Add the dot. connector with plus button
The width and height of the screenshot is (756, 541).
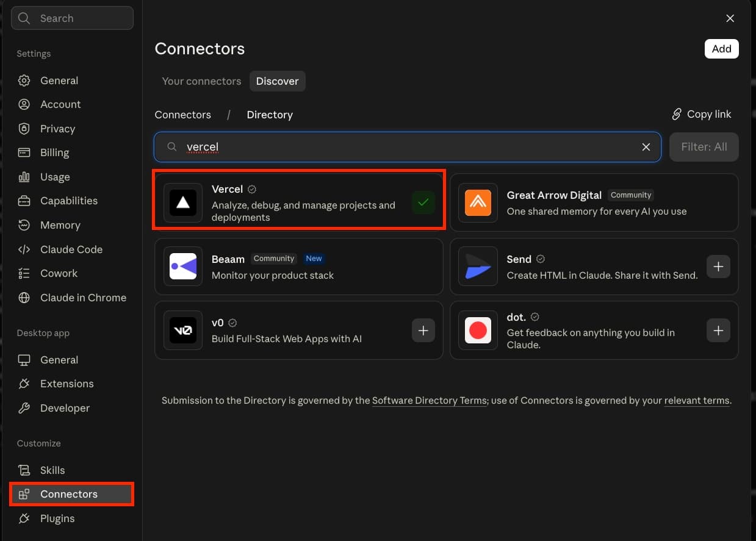pos(718,330)
